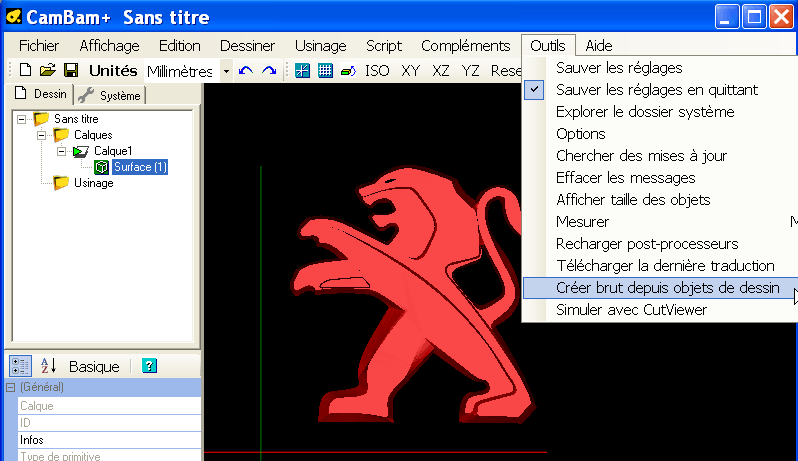This screenshot has height=461, width=798.
Task: Open the Millimètres units dropdown
Action: click(226, 71)
